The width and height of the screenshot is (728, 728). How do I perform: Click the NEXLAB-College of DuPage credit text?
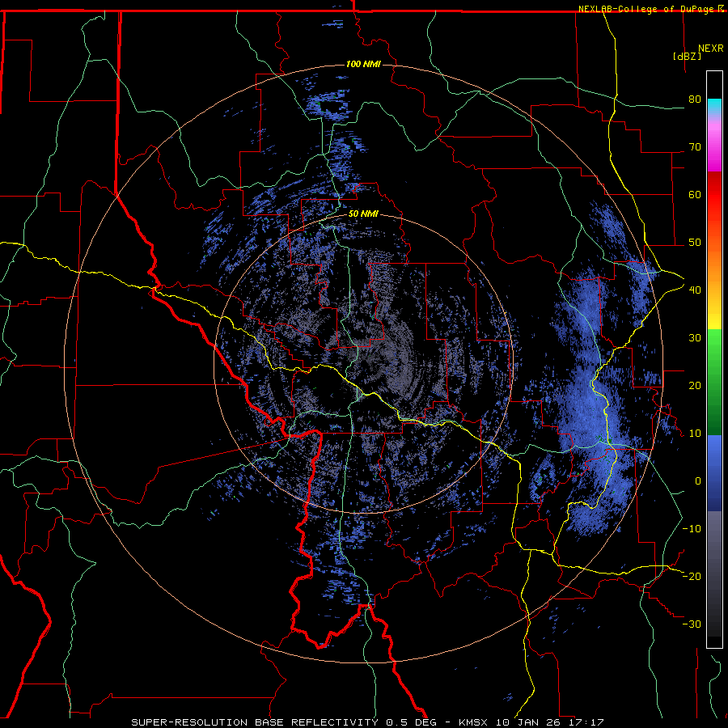pyautogui.click(x=645, y=9)
